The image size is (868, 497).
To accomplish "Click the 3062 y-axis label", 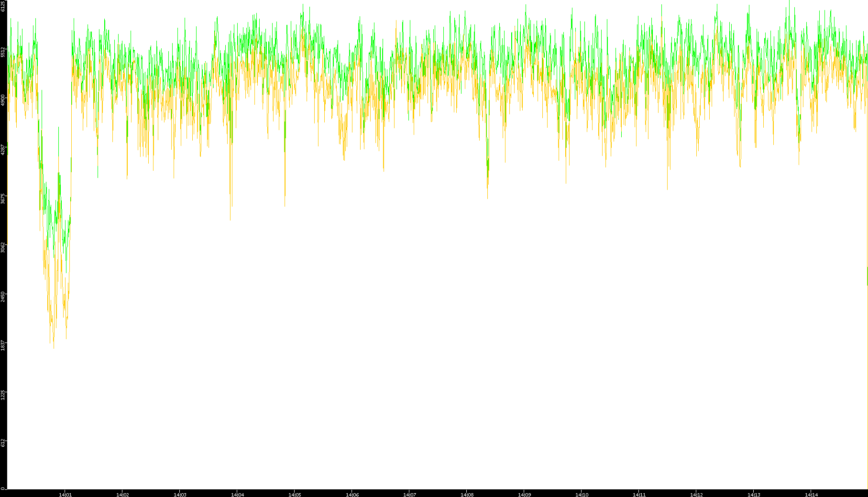I will (x=3, y=247).
